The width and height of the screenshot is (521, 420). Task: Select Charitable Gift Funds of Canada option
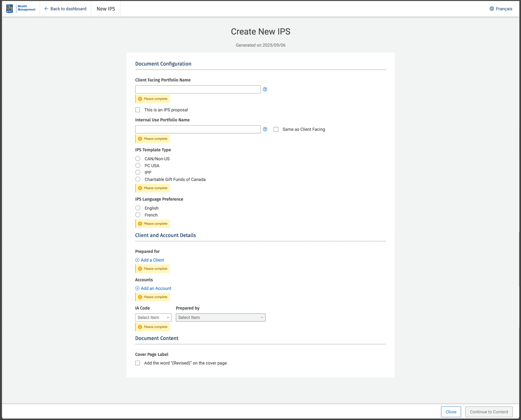[x=138, y=179]
